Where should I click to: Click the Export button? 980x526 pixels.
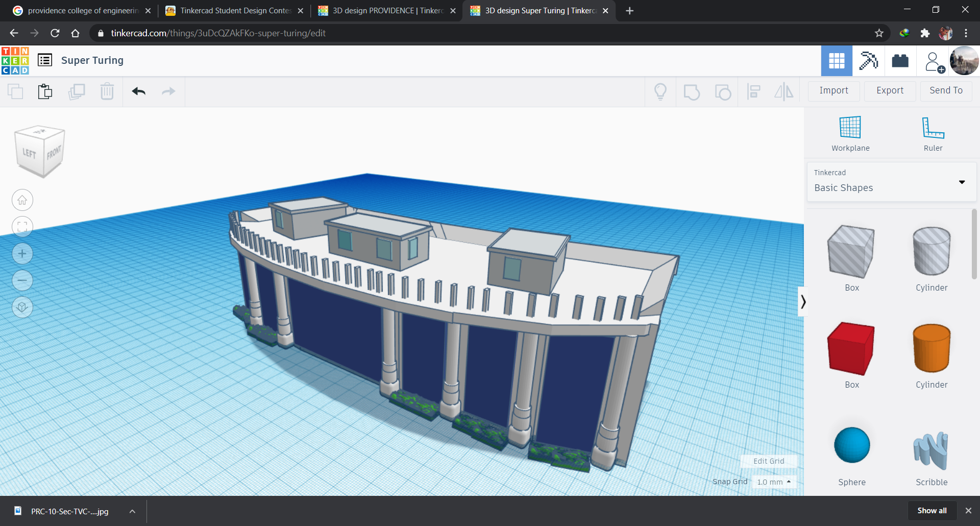(890, 91)
